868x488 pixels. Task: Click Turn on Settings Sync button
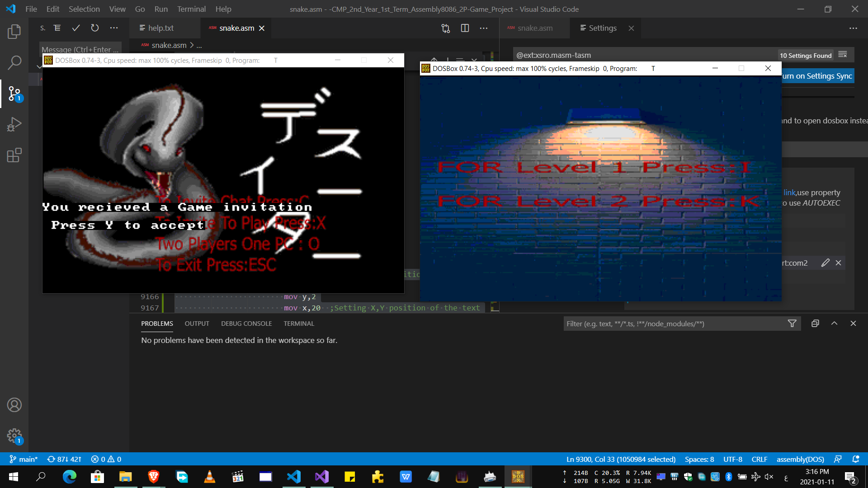817,76
